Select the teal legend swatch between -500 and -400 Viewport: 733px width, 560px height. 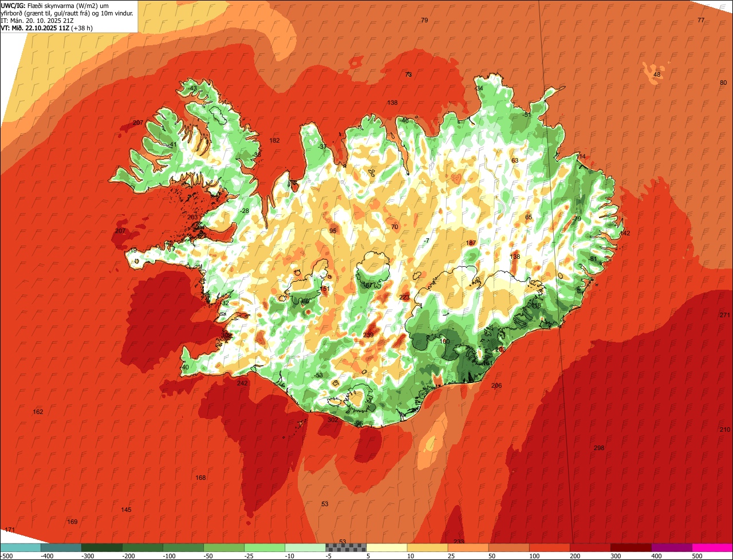click(x=20, y=547)
